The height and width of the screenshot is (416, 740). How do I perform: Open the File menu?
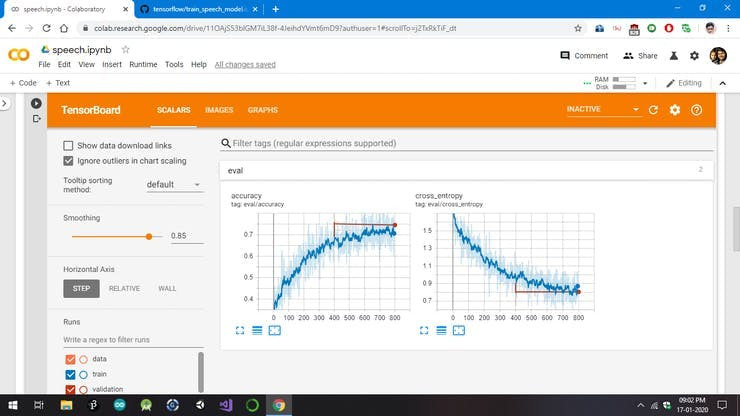pyautogui.click(x=44, y=65)
